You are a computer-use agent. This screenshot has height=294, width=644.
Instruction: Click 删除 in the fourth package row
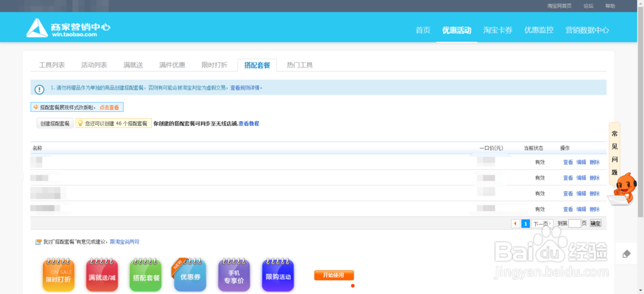point(594,209)
